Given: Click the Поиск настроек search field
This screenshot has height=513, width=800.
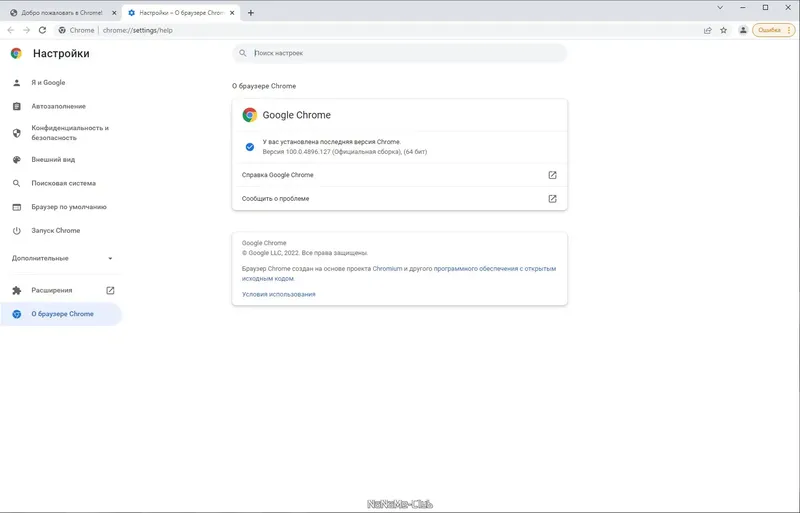Looking at the screenshot, I should [x=399, y=53].
